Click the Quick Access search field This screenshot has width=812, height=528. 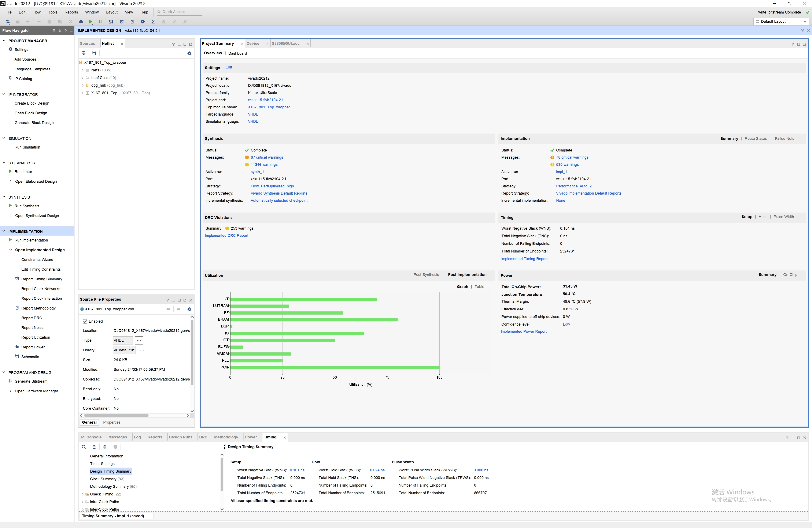pyautogui.click(x=179, y=12)
